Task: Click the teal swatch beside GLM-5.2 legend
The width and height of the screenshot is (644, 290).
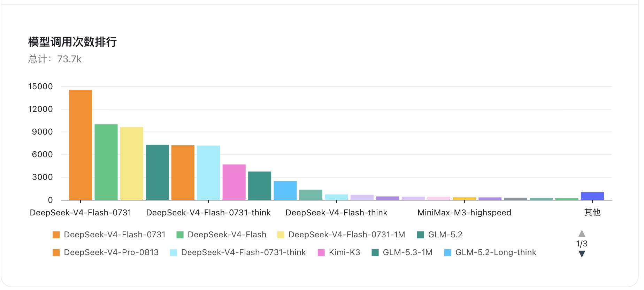Action: click(421, 235)
